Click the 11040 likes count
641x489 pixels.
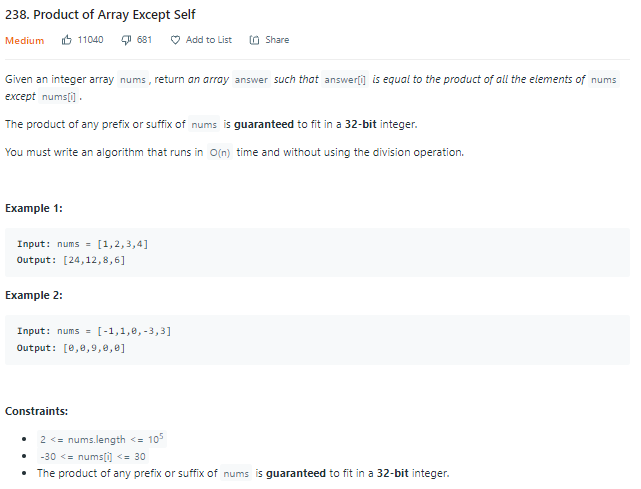point(90,40)
